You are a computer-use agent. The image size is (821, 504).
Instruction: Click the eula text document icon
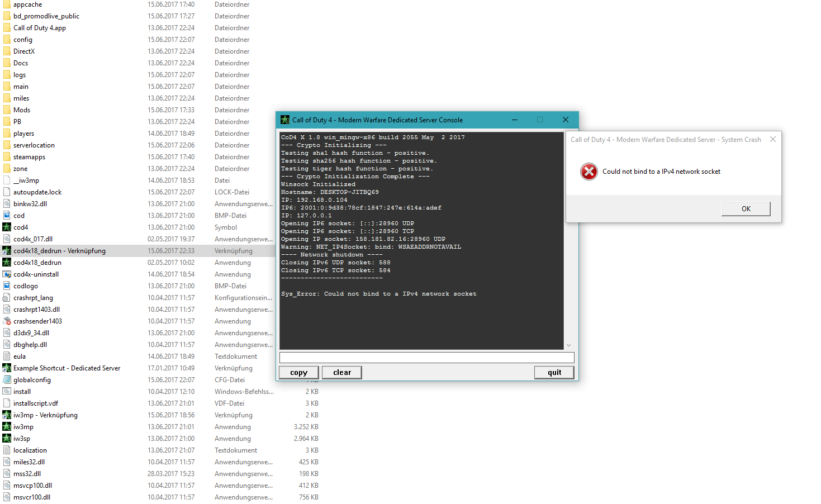(x=7, y=356)
